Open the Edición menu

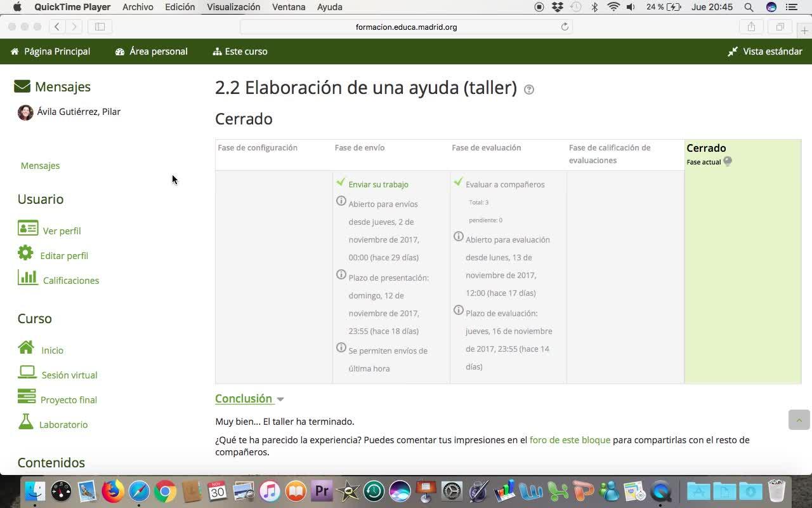(180, 7)
